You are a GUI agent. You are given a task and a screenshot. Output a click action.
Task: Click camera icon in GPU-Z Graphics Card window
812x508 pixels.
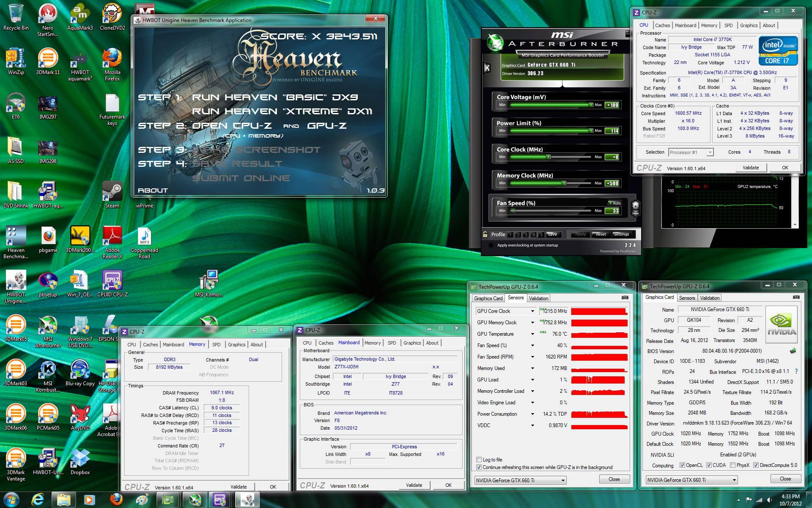pos(796,297)
